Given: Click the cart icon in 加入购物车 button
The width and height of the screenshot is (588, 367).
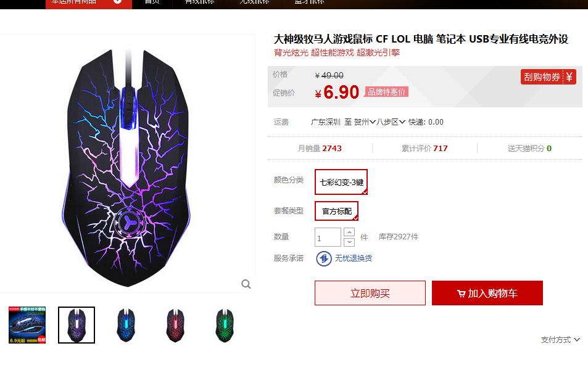Looking at the screenshot, I should click(x=462, y=294).
